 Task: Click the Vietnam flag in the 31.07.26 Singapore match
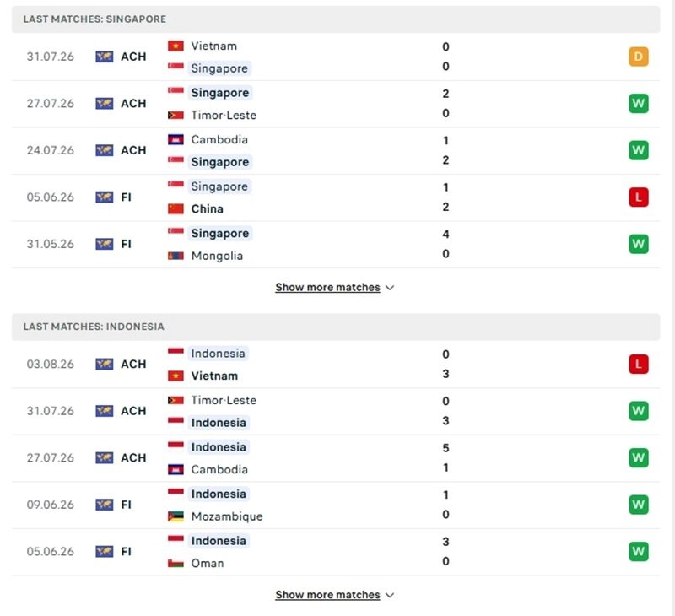[175, 46]
